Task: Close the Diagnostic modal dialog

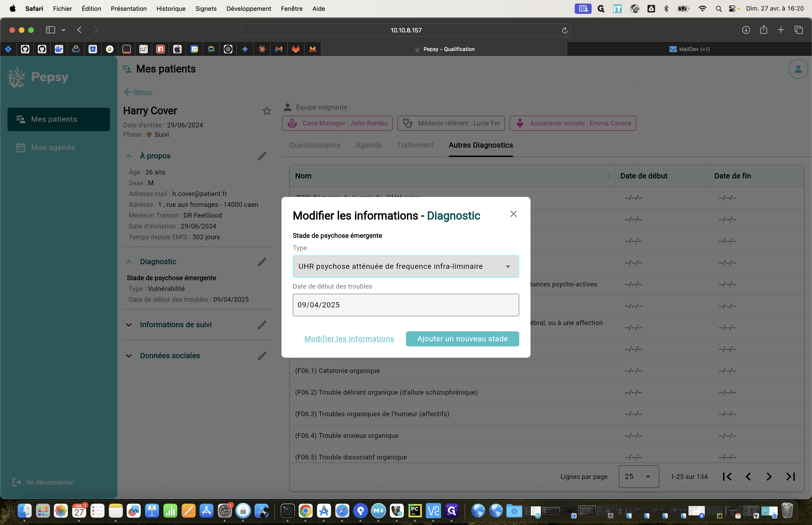Action: pyautogui.click(x=513, y=214)
